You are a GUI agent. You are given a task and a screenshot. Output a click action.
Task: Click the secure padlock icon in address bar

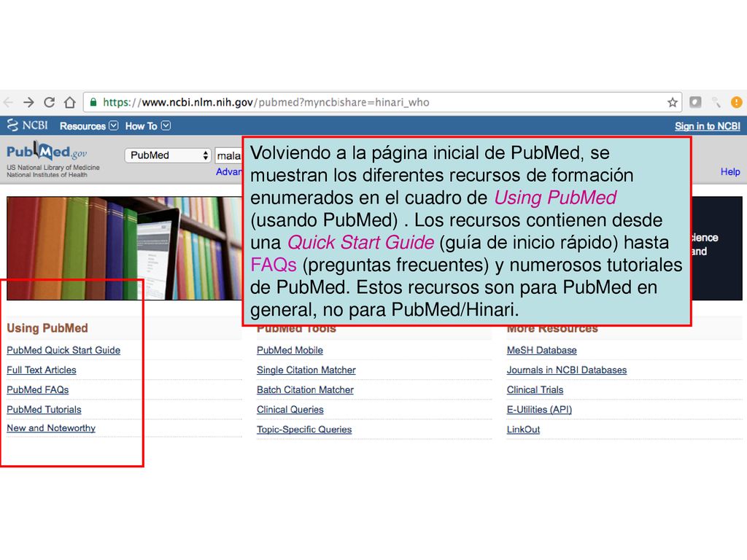tap(93, 102)
